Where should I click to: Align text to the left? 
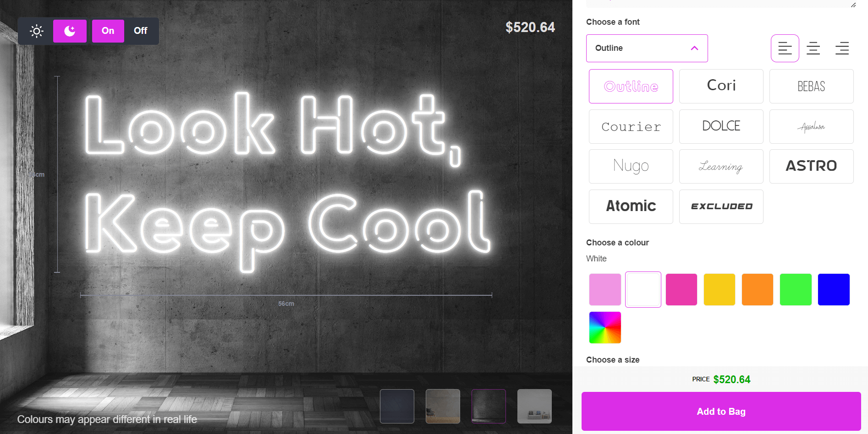pyautogui.click(x=785, y=48)
